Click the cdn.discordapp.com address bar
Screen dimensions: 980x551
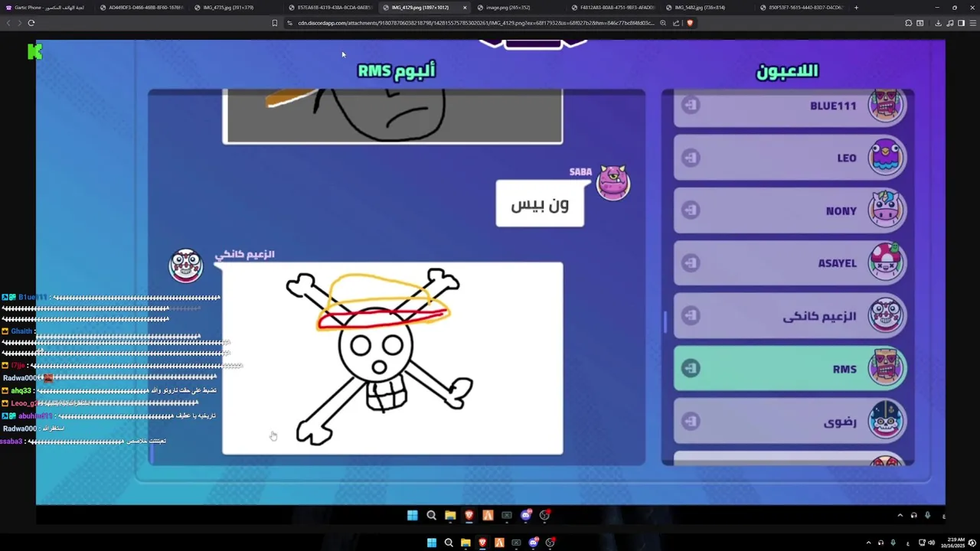[x=475, y=23]
